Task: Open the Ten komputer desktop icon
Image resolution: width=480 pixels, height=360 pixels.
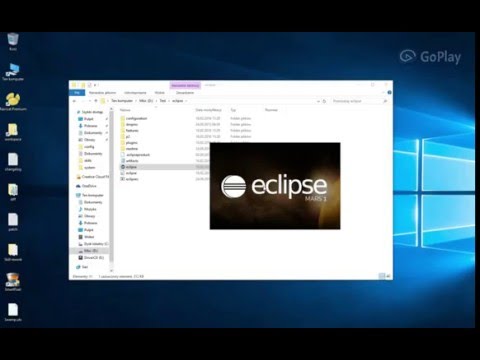Action: [13, 72]
